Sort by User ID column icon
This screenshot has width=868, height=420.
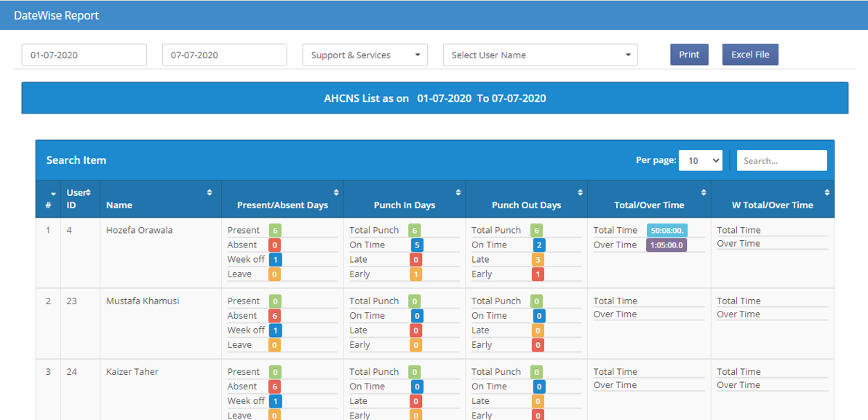click(88, 192)
